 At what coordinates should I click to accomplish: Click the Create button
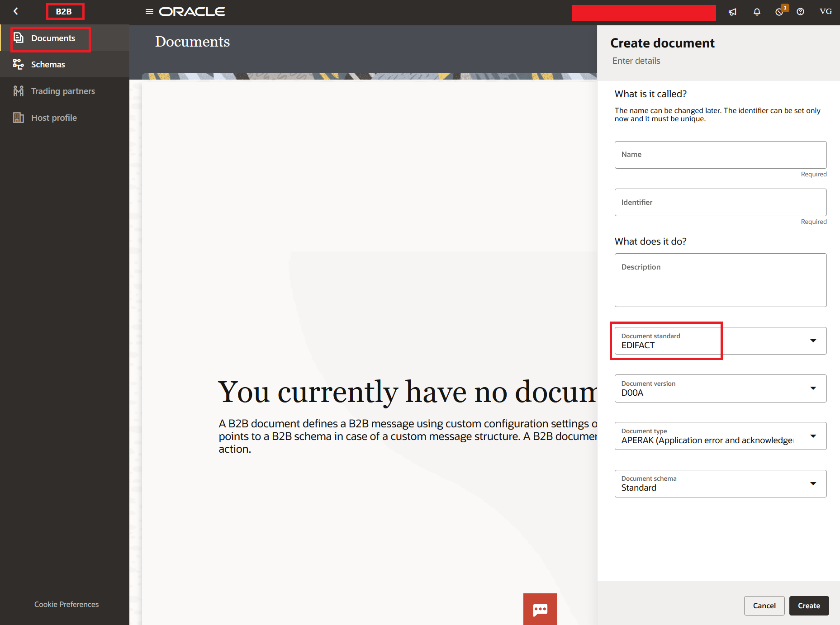808,606
